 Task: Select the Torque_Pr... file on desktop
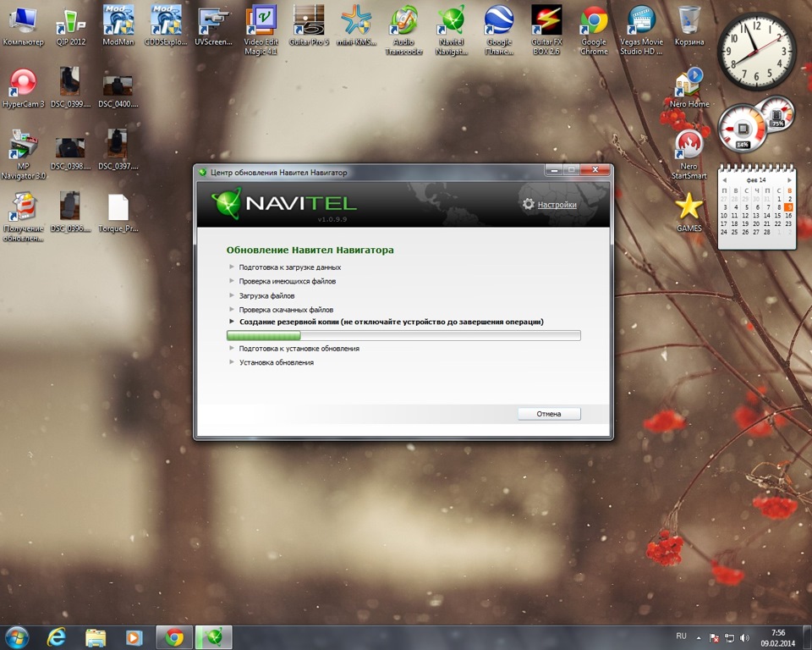[118, 213]
